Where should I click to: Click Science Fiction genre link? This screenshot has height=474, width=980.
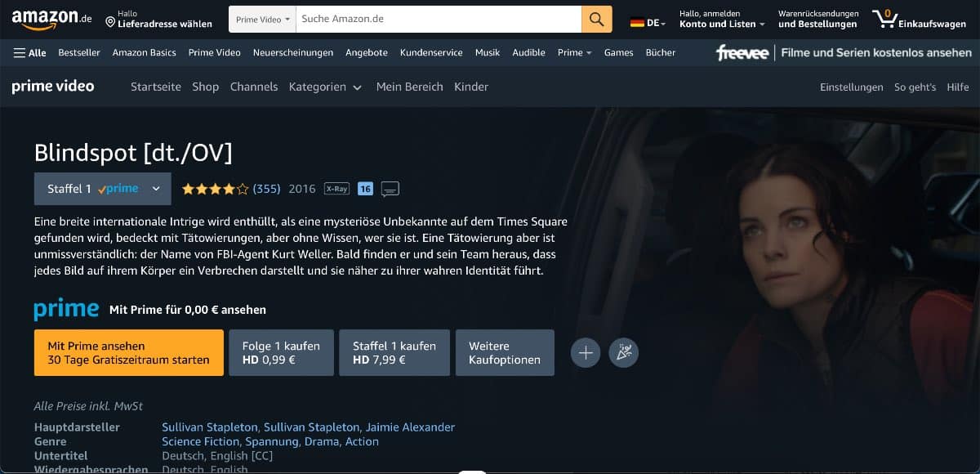(201, 441)
